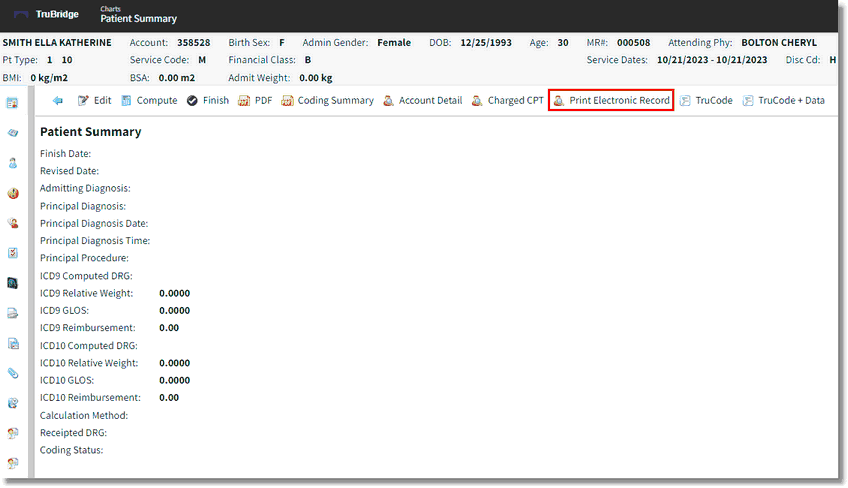Click the red alert circle sidebar icon
The image size is (848, 488).
pyautogui.click(x=13, y=193)
